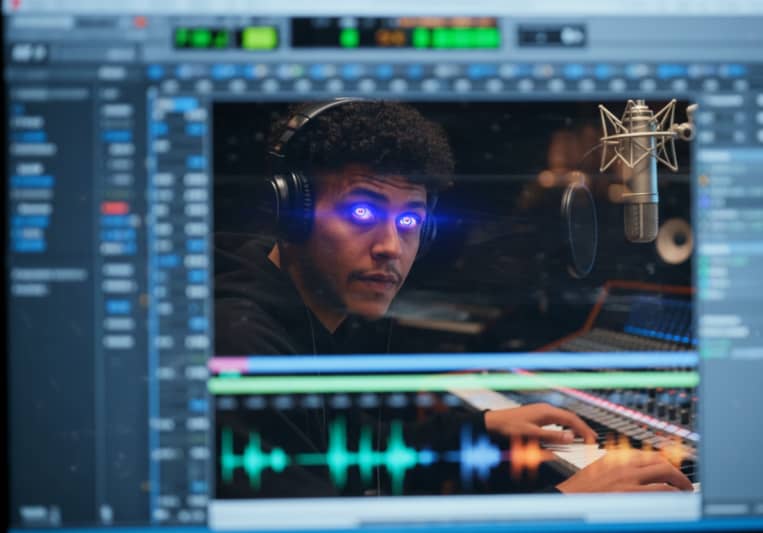Click the bright green block in the left transport readout
763x533 pixels.
(260, 38)
